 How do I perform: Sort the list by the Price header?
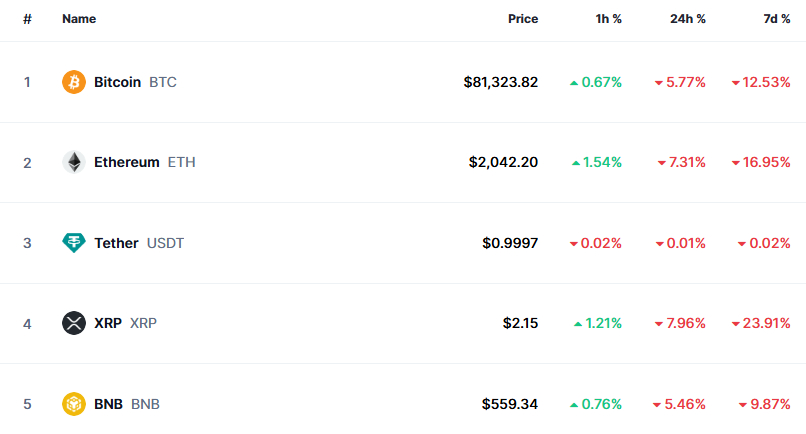tap(523, 19)
